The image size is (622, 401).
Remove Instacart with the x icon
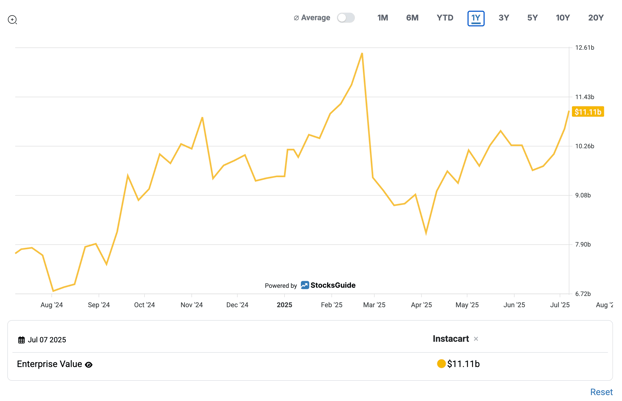click(x=476, y=339)
